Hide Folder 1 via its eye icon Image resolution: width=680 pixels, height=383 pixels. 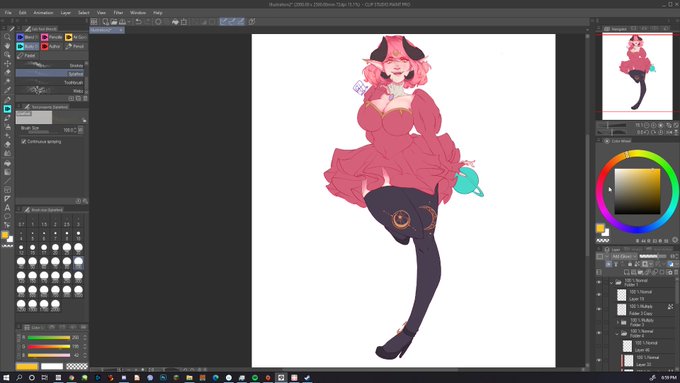(599, 282)
